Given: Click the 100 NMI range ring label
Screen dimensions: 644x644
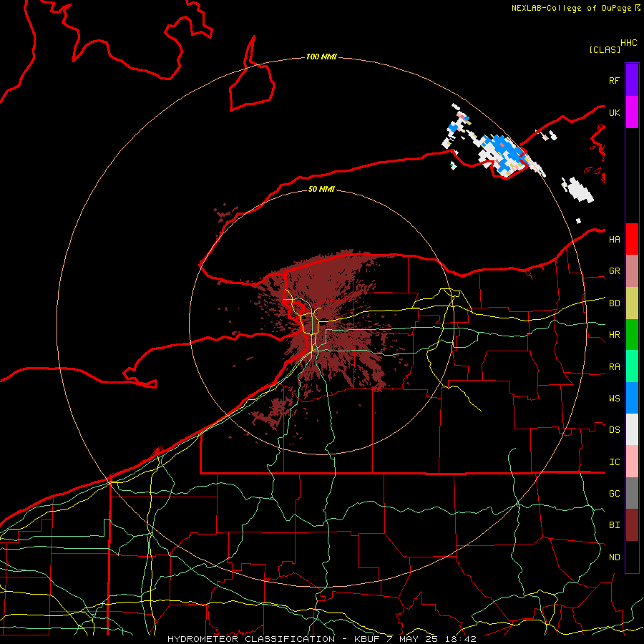Looking at the screenshot, I should [321, 57].
